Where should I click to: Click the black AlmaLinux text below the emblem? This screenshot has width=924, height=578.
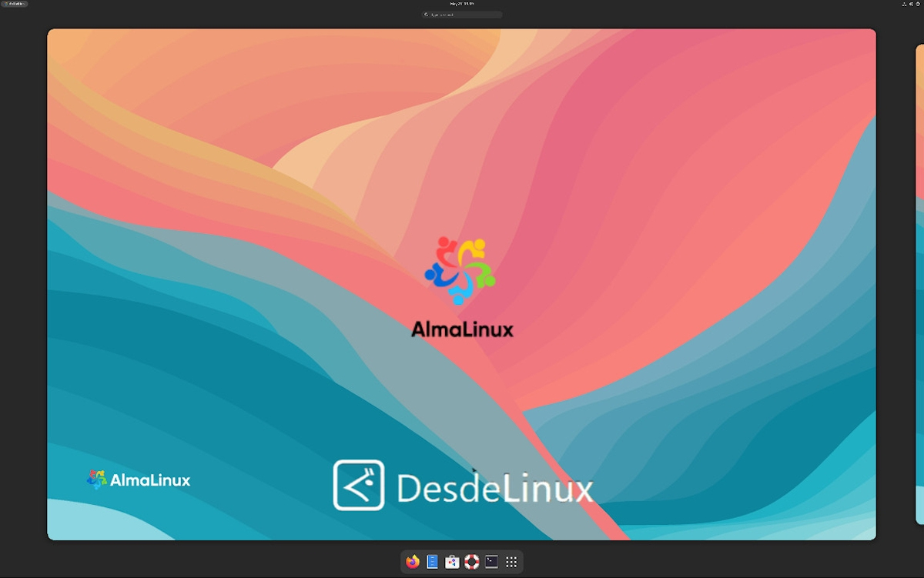coord(462,329)
